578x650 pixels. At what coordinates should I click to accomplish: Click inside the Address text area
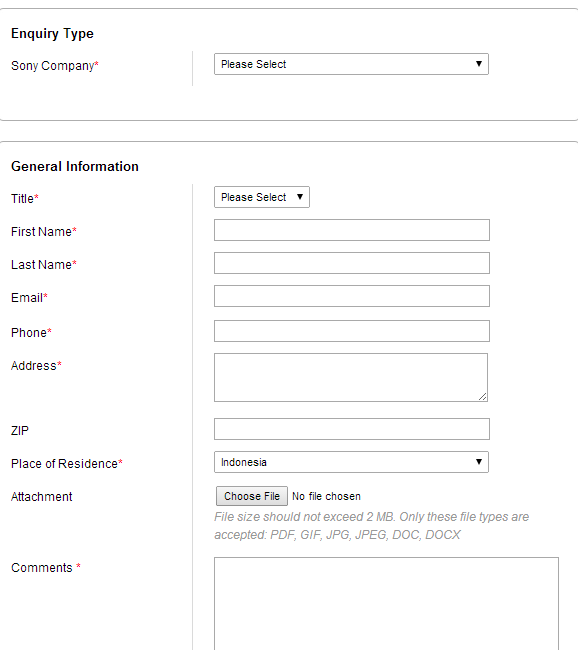351,377
